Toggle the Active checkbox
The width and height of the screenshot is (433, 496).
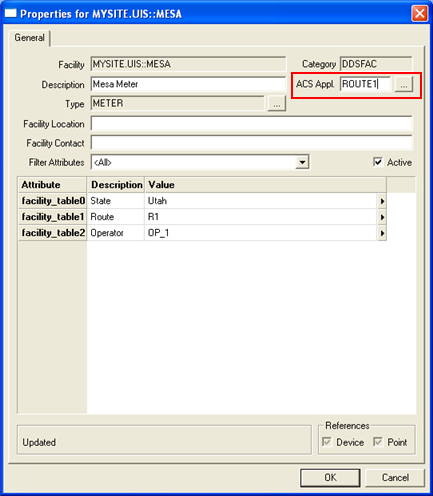coord(378,162)
